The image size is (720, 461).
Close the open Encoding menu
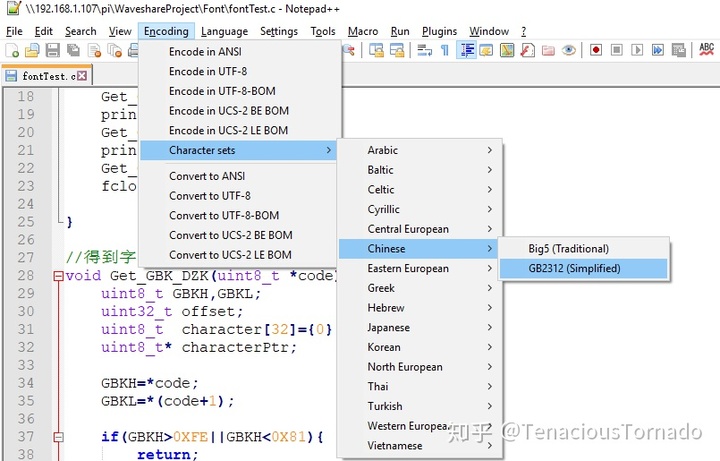[166, 31]
